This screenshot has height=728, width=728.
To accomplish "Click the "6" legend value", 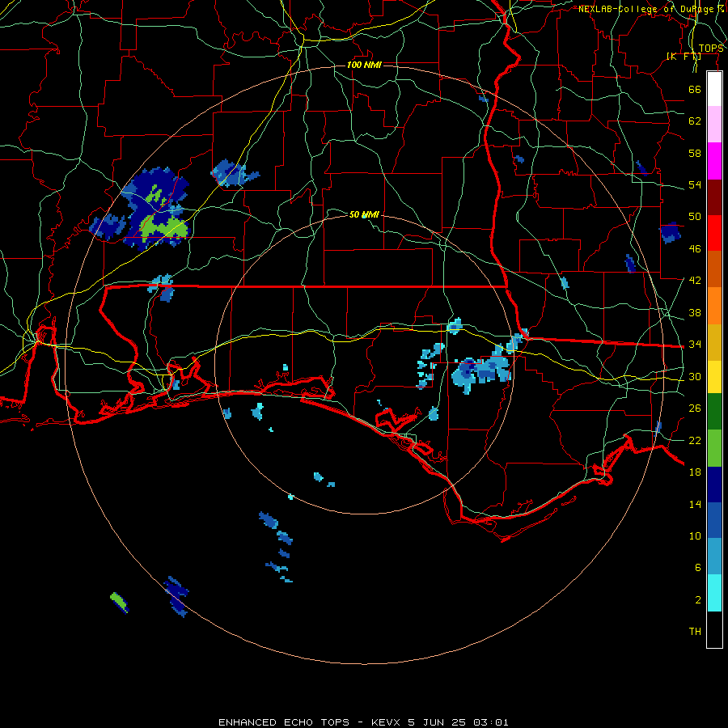I will [697, 567].
